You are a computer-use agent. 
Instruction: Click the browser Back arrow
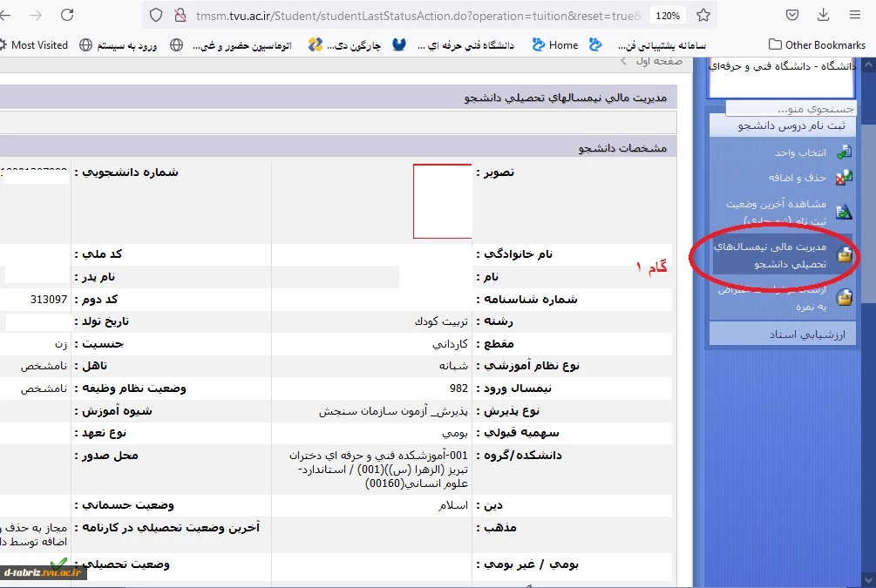(x=5, y=15)
